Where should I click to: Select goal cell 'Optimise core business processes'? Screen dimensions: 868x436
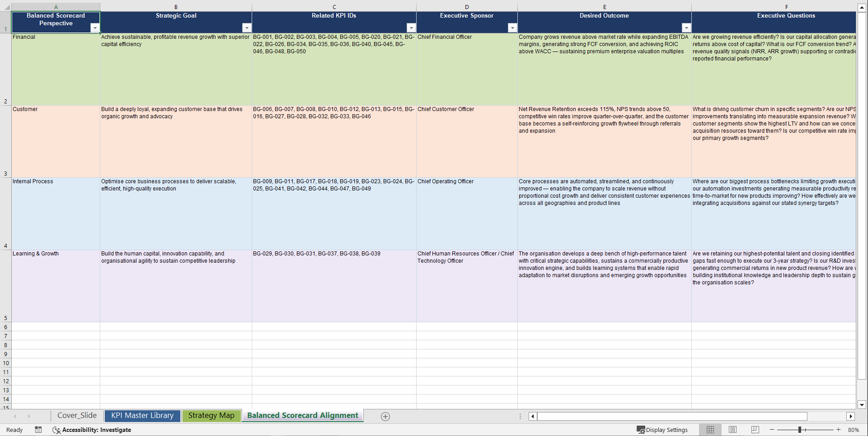176,214
